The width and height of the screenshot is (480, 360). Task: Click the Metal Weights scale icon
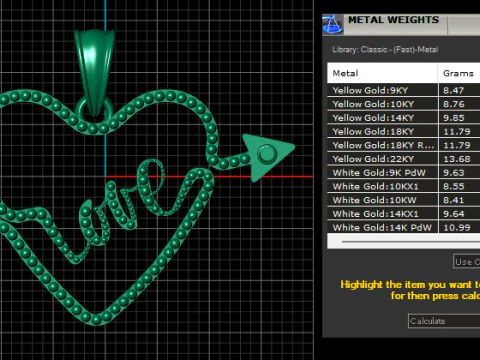pyautogui.click(x=332, y=24)
